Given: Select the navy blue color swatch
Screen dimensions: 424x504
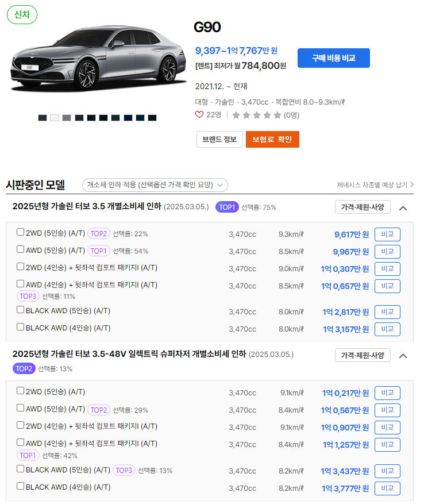Looking at the screenshot, I should tap(128, 118).
